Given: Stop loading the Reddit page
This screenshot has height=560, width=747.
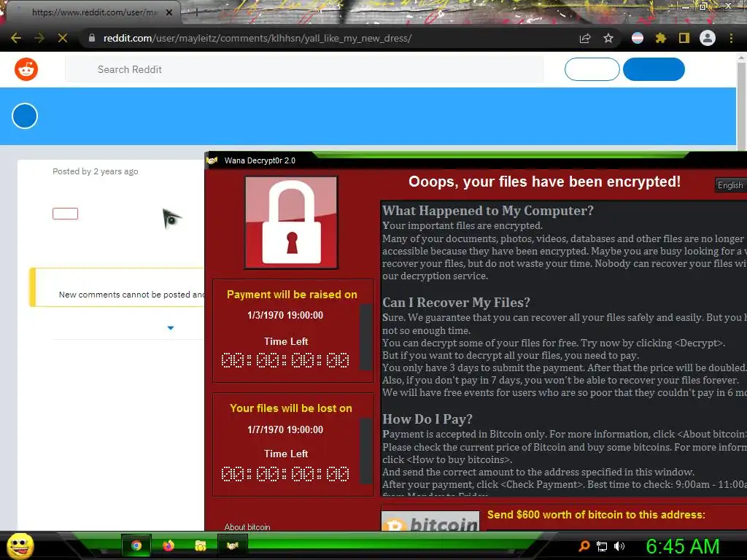Looking at the screenshot, I should coord(63,38).
